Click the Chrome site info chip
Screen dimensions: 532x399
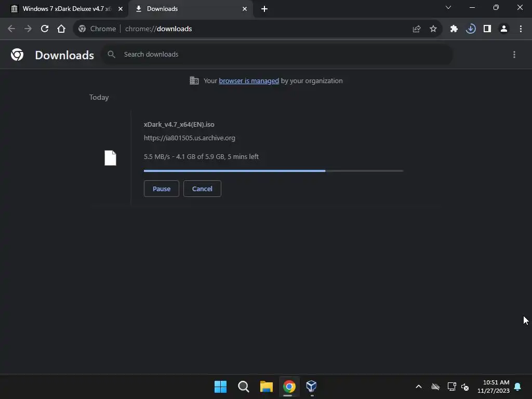(x=97, y=29)
